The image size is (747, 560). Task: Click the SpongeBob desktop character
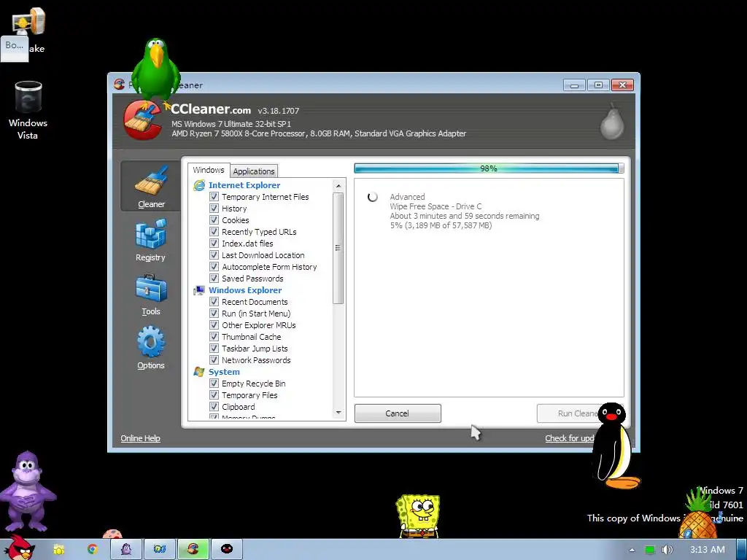[418, 516]
